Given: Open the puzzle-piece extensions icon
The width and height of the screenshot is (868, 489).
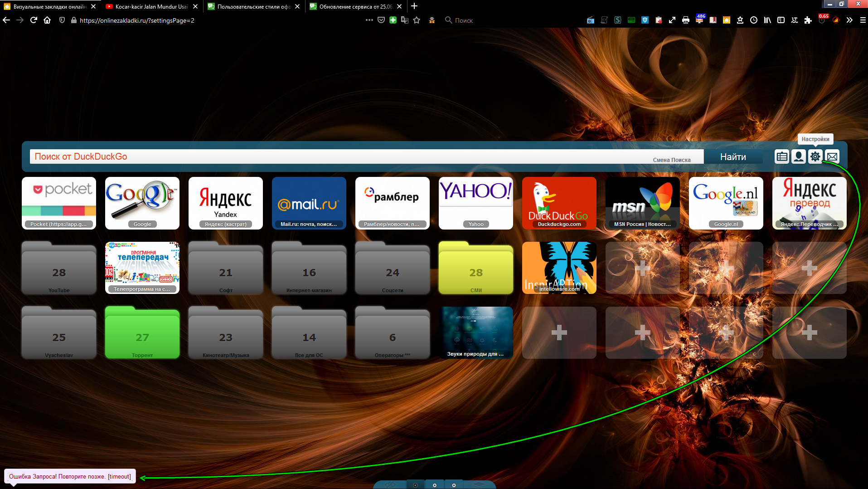Looking at the screenshot, I should tap(808, 20).
